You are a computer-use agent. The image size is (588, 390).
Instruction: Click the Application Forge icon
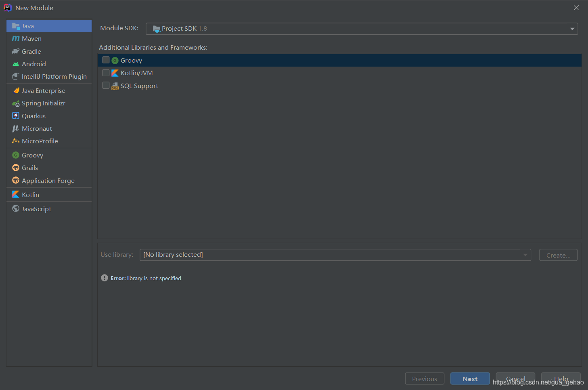tap(16, 180)
